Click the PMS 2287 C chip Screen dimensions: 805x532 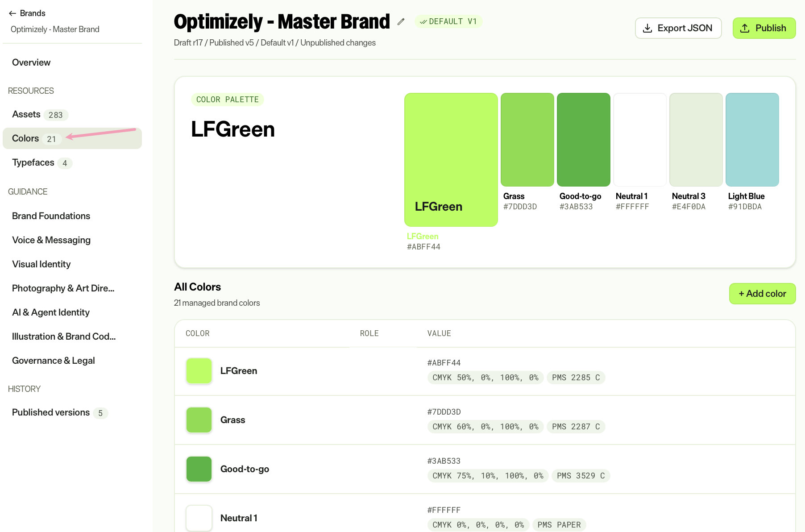pos(576,427)
